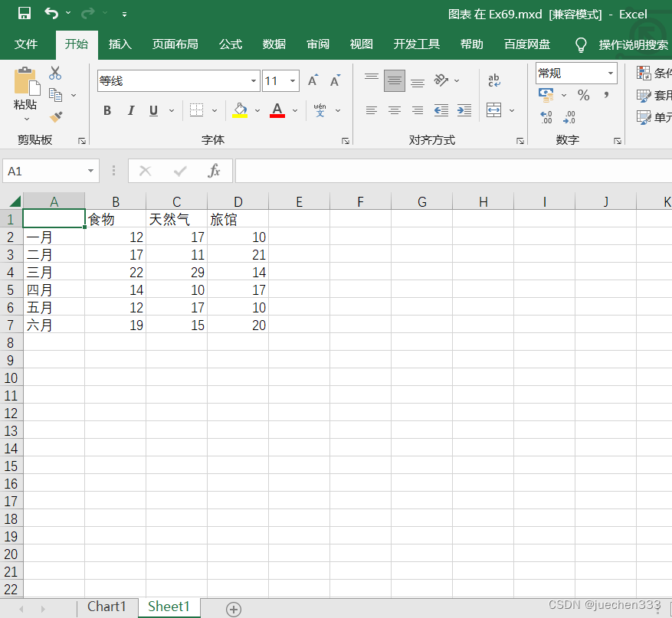Toggle Italic formatting
This screenshot has width=672, height=618.
[x=130, y=111]
